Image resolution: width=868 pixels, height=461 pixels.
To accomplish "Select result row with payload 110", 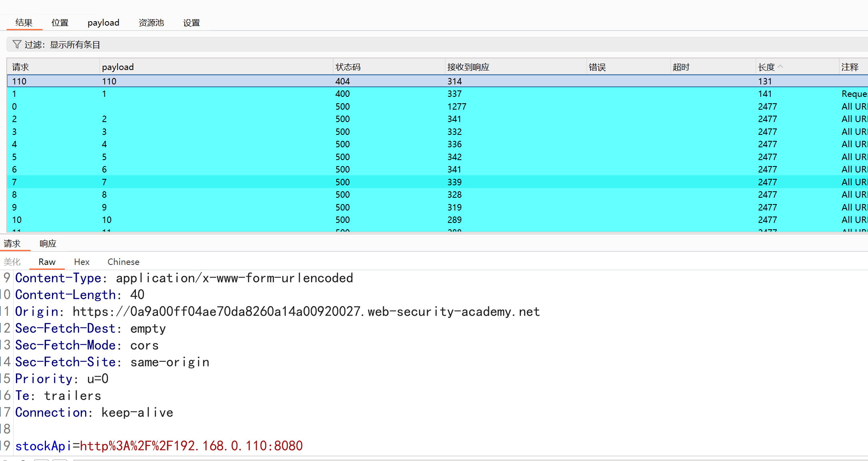I will pyautogui.click(x=109, y=81).
